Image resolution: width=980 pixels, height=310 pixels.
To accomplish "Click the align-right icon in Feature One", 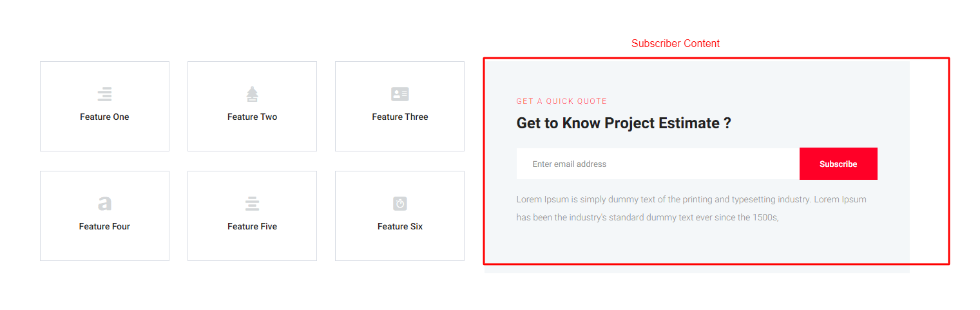I will [x=104, y=94].
